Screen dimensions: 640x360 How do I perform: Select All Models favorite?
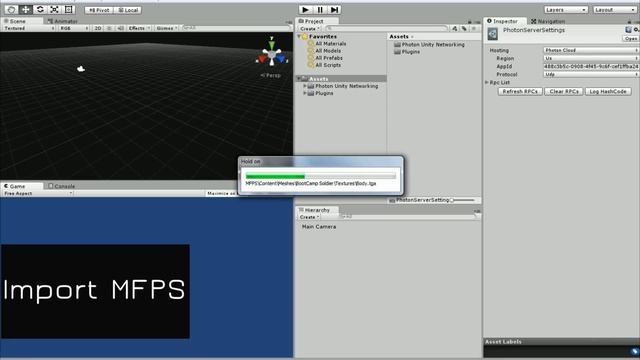pyautogui.click(x=328, y=51)
